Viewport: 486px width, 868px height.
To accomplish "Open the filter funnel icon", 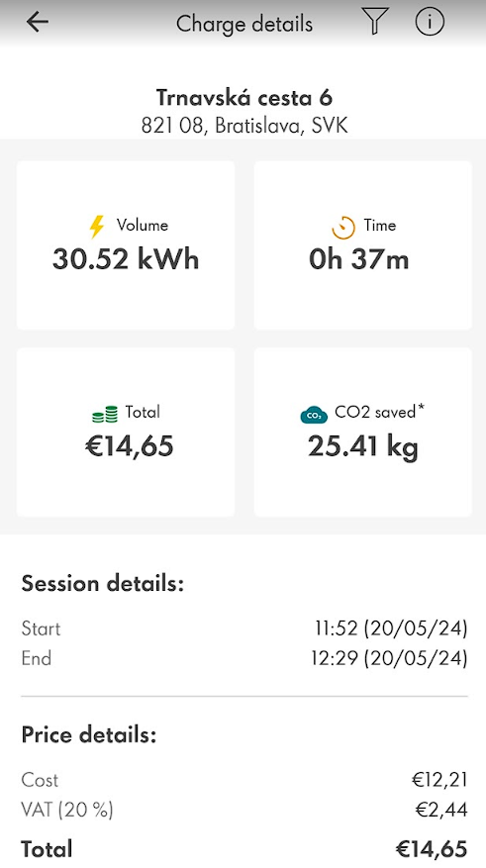I will click(x=375, y=22).
